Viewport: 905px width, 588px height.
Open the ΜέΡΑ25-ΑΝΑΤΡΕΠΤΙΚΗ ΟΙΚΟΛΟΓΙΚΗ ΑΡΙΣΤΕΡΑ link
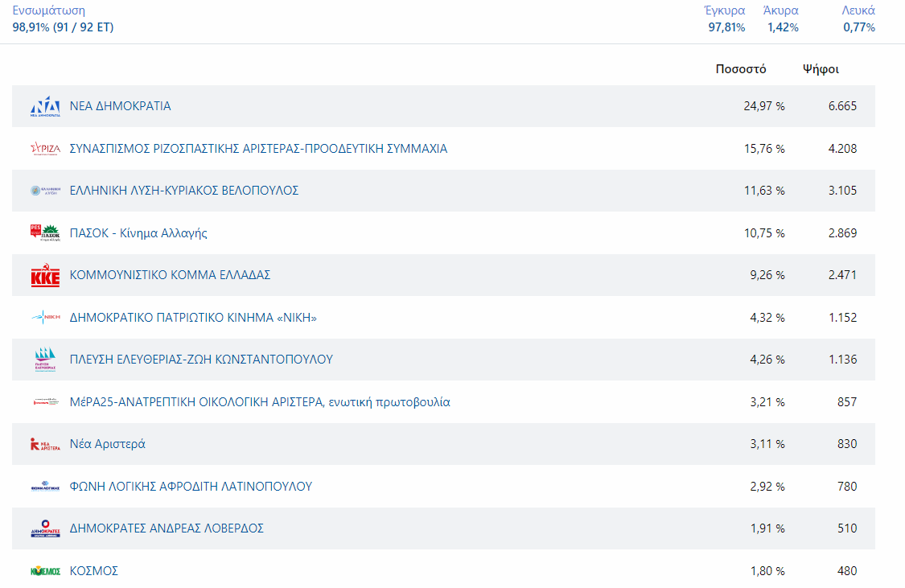pyautogui.click(x=260, y=402)
